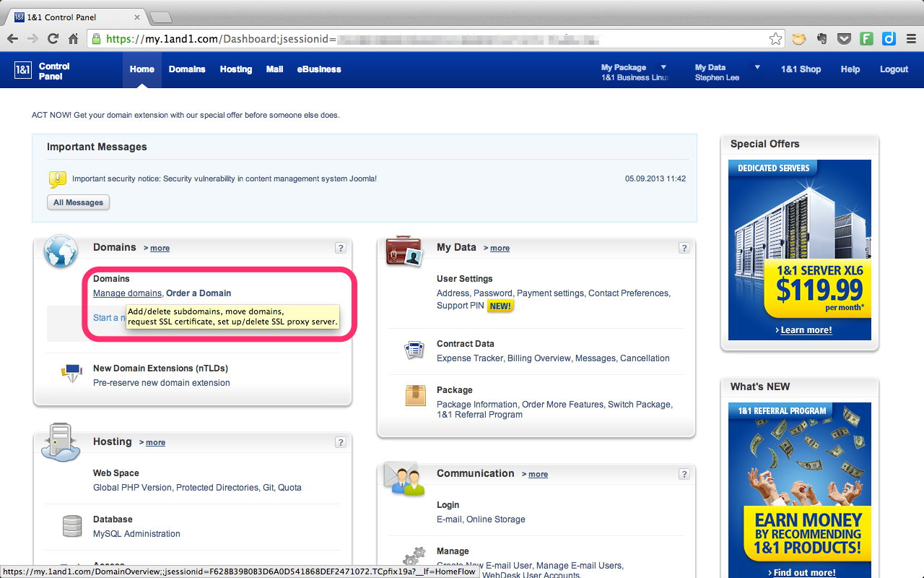This screenshot has height=578, width=924.
Task: Click the browser forward arrow
Action: click(33, 39)
